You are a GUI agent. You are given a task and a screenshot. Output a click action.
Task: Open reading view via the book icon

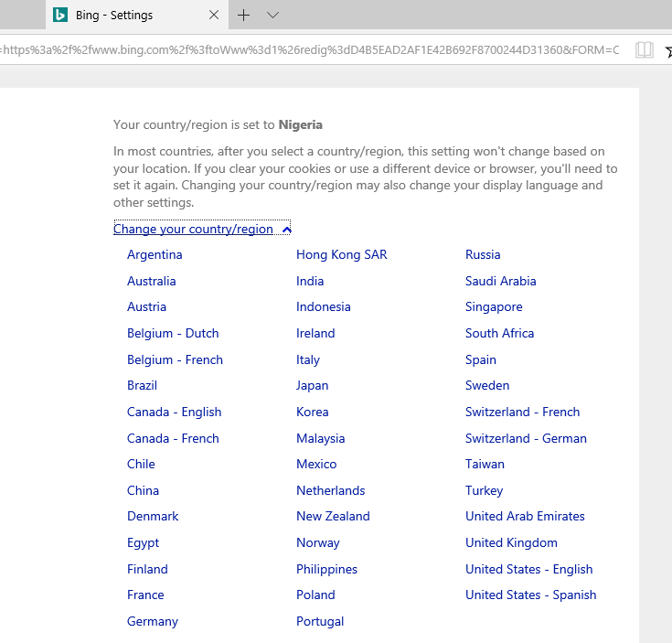coord(645,50)
